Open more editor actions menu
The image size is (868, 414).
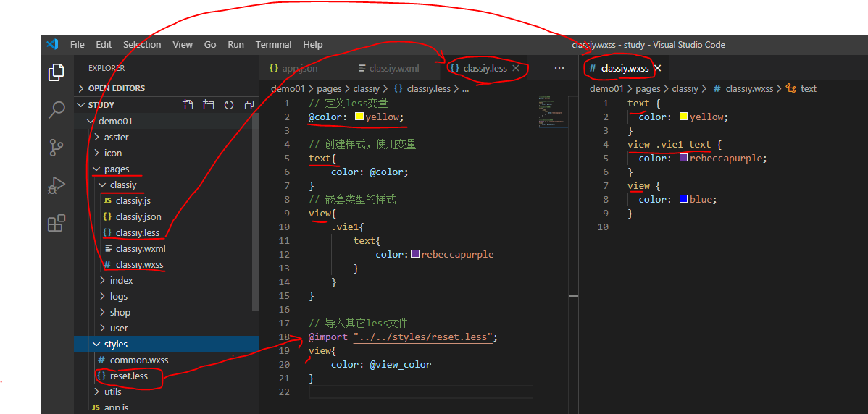[x=559, y=68]
